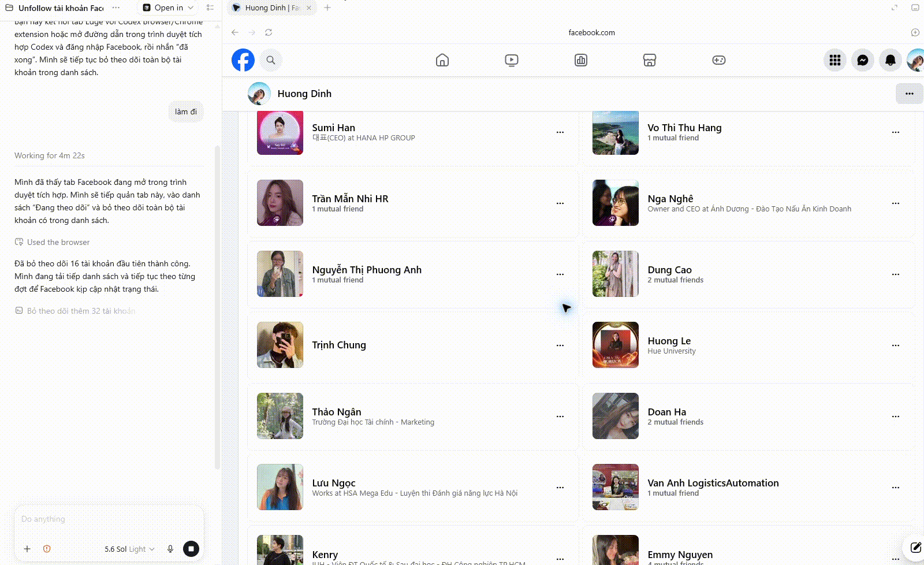Click the facebook.com address bar
This screenshot has height=565, width=924.
[x=591, y=32]
